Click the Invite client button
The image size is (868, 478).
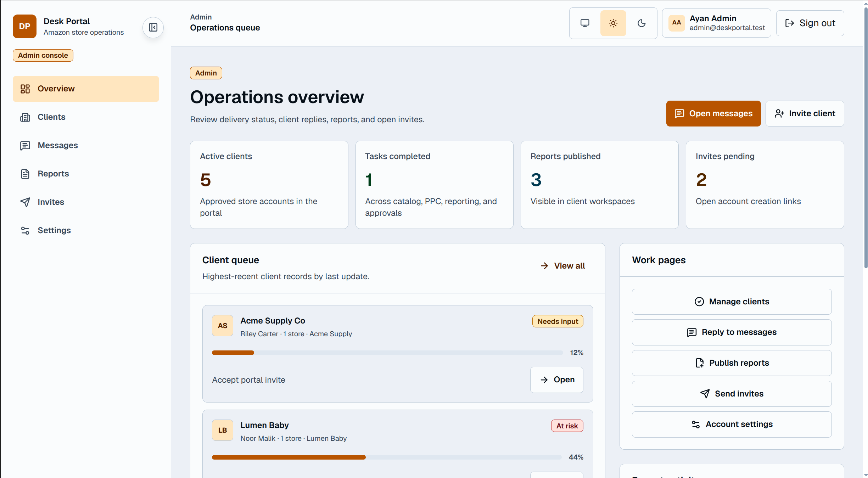tap(805, 113)
